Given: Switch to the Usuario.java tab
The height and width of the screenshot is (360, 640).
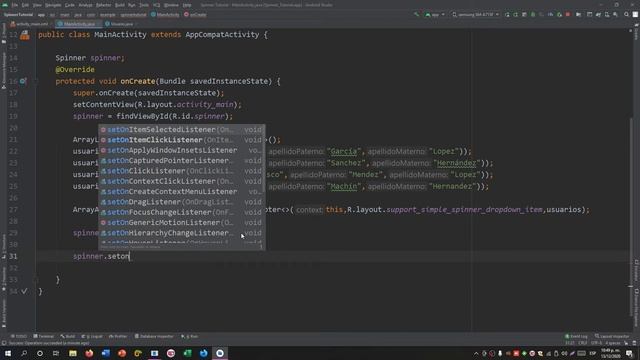Looking at the screenshot, I should [119, 24].
